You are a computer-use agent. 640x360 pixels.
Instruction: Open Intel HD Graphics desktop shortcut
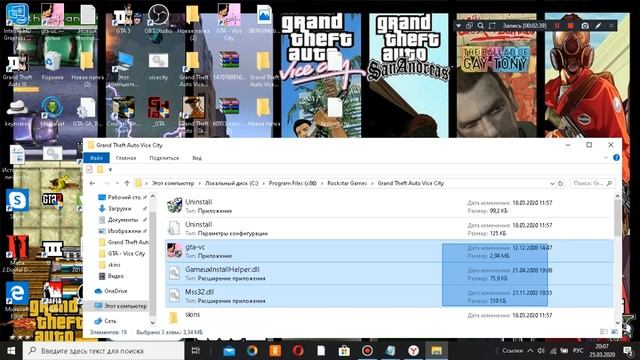point(17,21)
